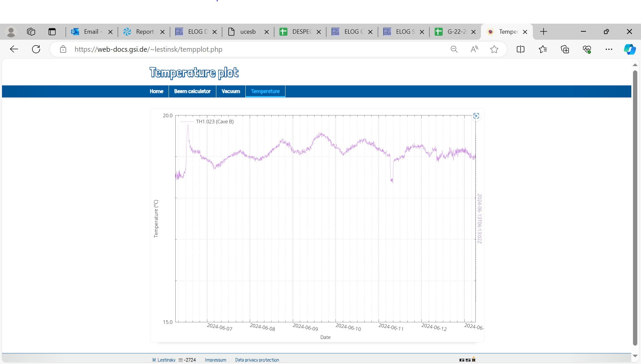Screen dimensions: 641x364
Task: Open the Edge Copilot sidebar icon
Action: point(630,49)
